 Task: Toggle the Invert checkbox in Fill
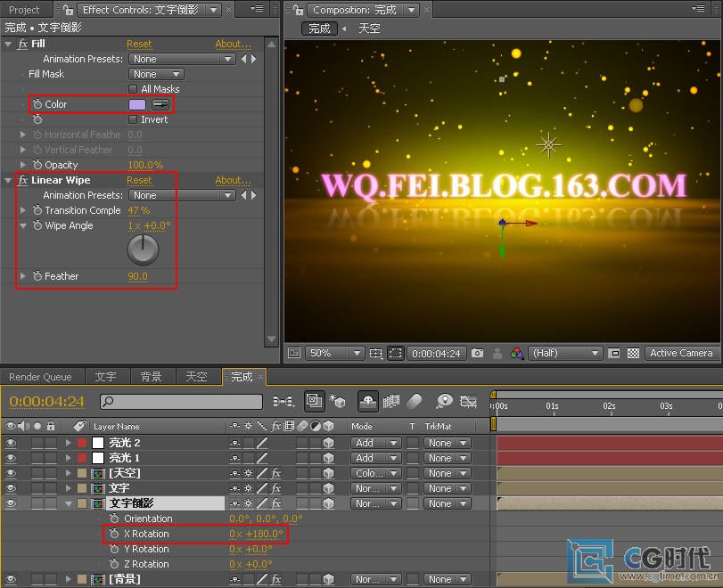pyautogui.click(x=133, y=119)
